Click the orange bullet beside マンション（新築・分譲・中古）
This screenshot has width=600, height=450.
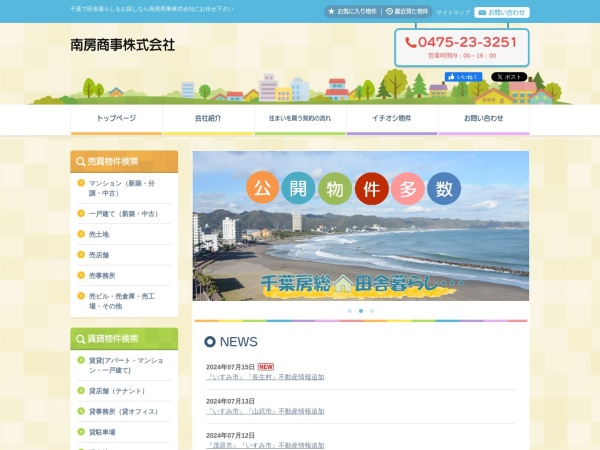(x=81, y=183)
